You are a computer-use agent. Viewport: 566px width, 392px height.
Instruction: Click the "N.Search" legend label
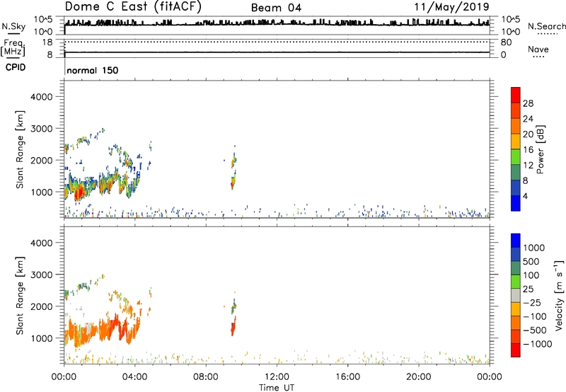pyautogui.click(x=546, y=26)
